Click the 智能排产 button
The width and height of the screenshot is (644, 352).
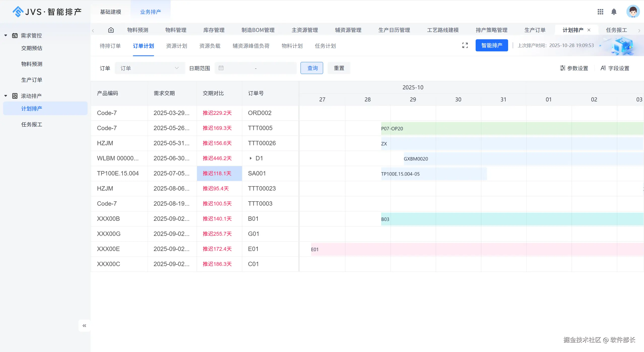(x=491, y=45)
